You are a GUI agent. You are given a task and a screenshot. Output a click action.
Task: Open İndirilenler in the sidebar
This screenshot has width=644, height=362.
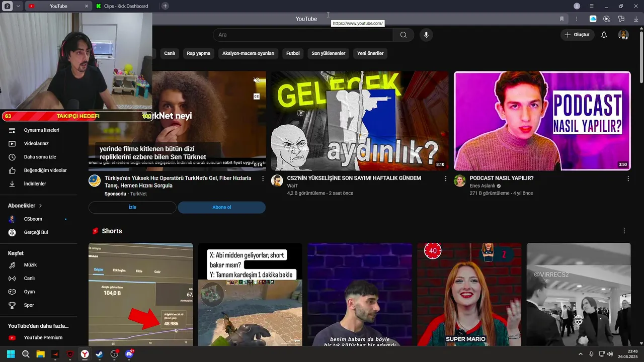(35, 184)
